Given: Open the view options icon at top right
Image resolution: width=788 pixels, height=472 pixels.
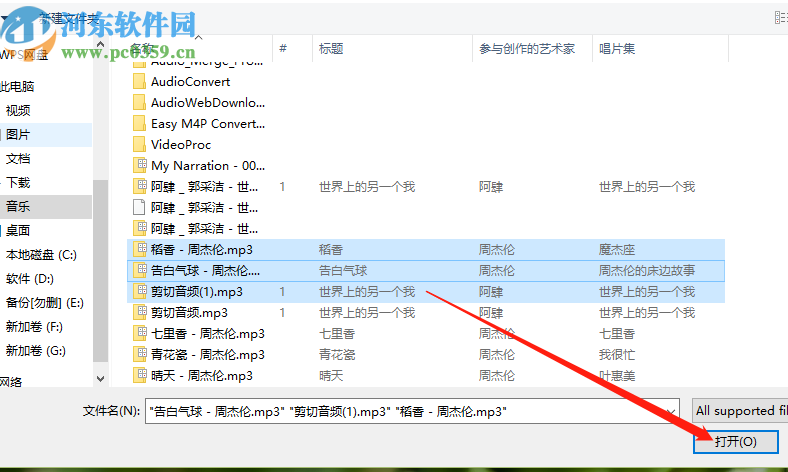Looking at the screenshot, I should click(x=781, y=18).
